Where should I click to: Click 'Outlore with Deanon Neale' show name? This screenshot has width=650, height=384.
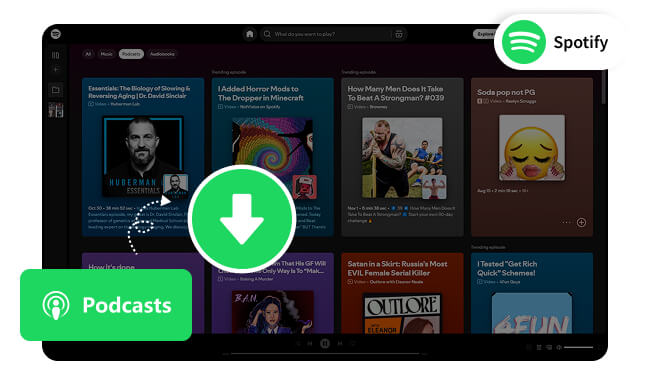(396, 282)
